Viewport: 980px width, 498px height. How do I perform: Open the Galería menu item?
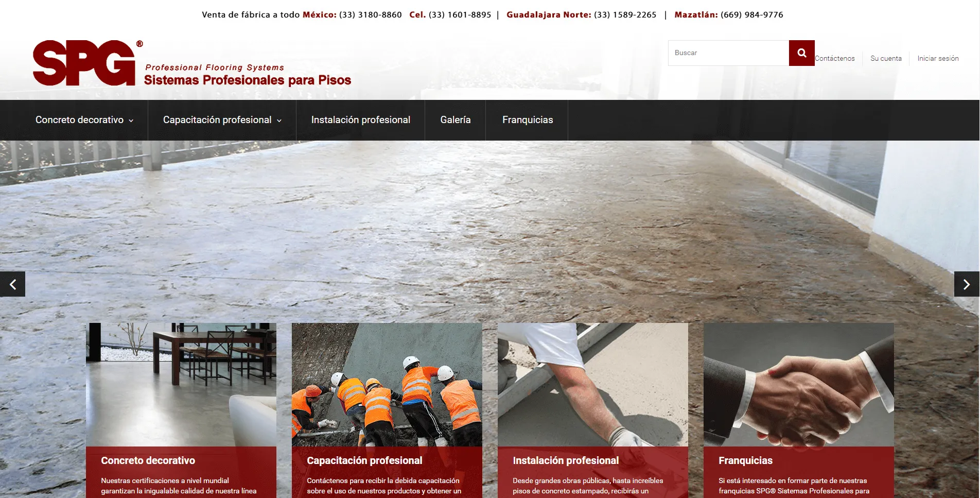click(x=456, y=120)
